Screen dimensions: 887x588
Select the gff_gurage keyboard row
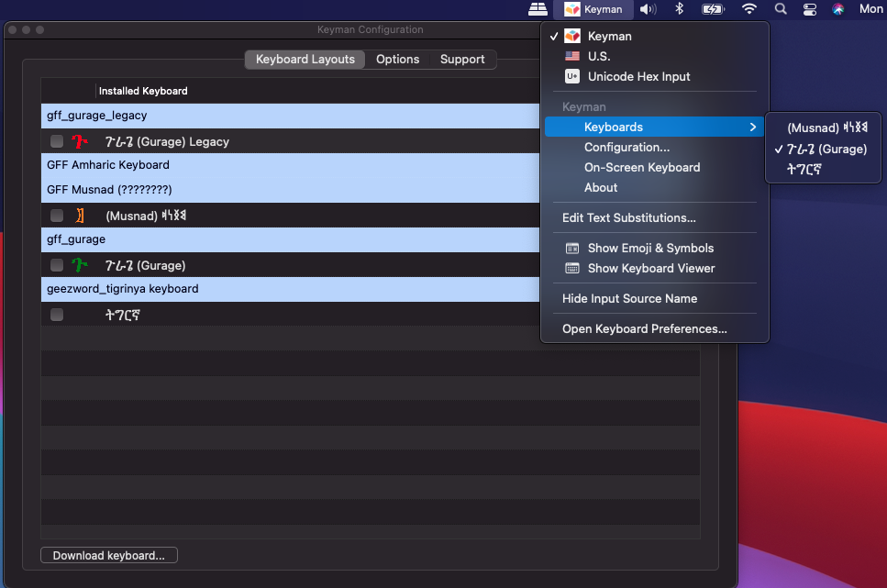(x=275, y=239)
